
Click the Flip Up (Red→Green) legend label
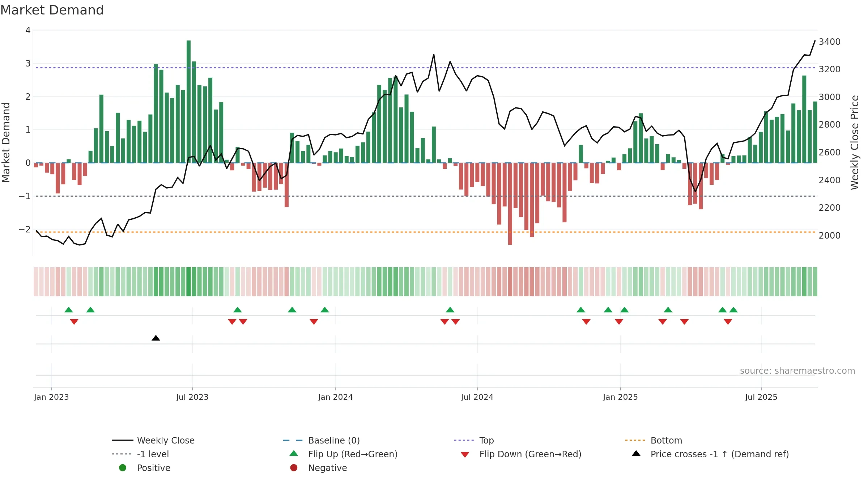(353, 454)
